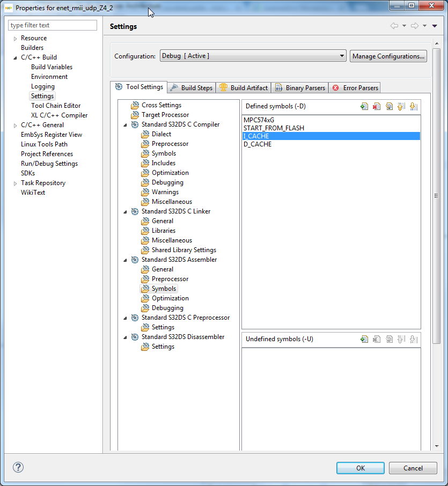Select General under Standard S32DS C Linker
The image size is (448, 486).
[163, 221]
